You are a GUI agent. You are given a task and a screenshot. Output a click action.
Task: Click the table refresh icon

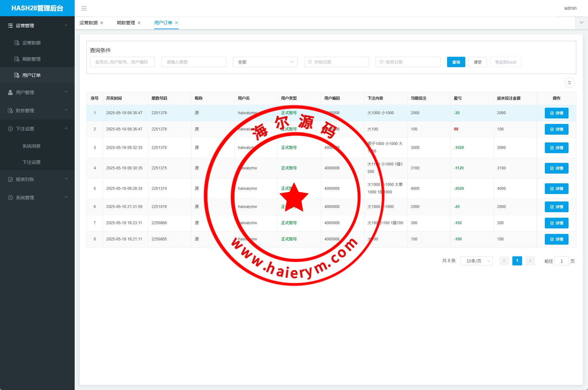pyautogui.click(x=569, y=83)
